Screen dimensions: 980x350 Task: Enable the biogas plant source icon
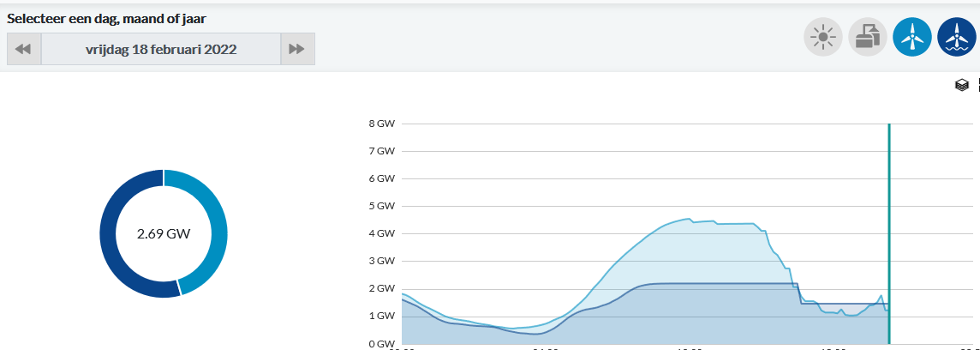868,37
